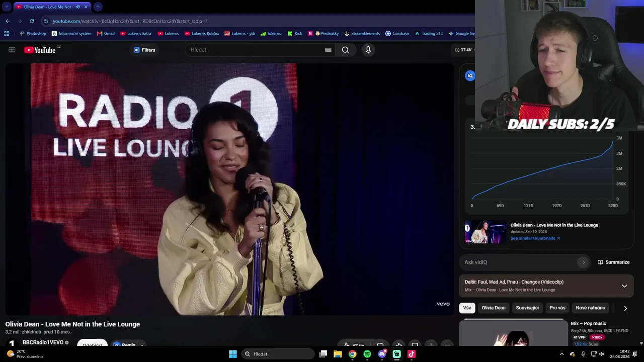Show more filter chips with right arrow
Viewport: 644px width, 362px height.
625,308
